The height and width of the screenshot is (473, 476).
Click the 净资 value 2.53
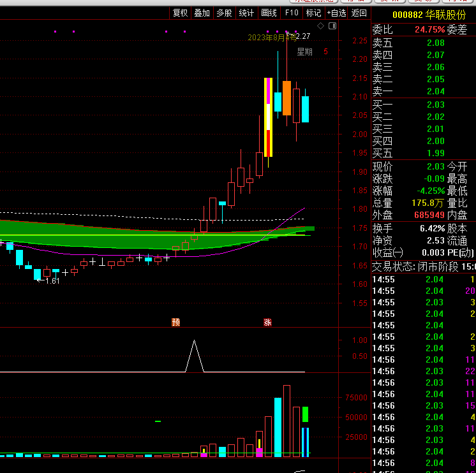pyautogui.click(x=436, y=241)
